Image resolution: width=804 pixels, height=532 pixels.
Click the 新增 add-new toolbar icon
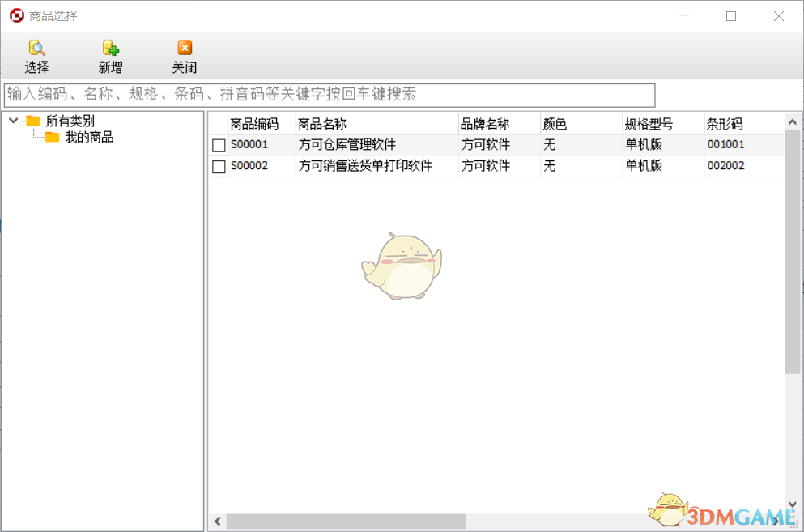click(109, 49)
